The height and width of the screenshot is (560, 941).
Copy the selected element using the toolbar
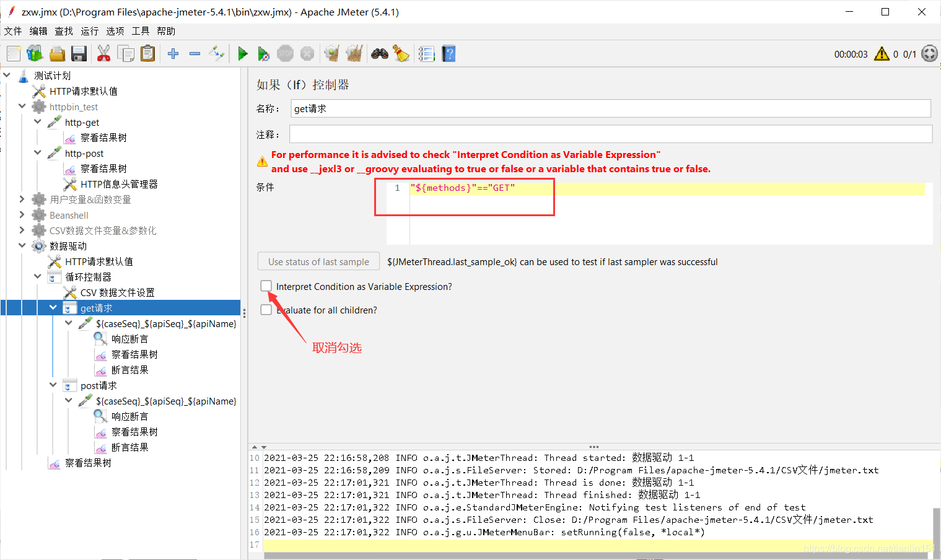pos(126,54)
